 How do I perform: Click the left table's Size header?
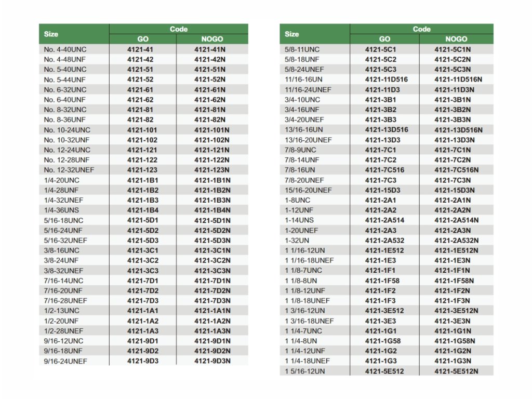(x=51, y=34)
